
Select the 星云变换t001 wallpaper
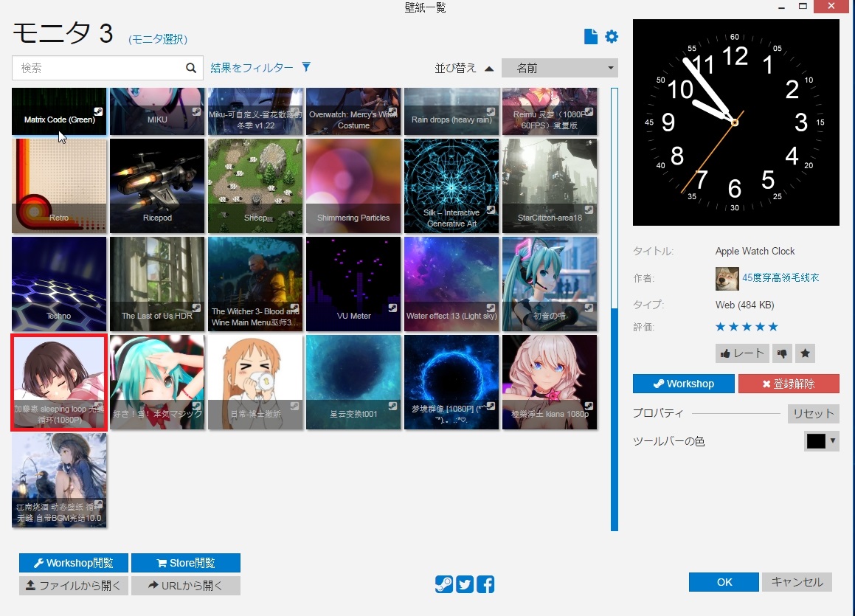[353, 382]
